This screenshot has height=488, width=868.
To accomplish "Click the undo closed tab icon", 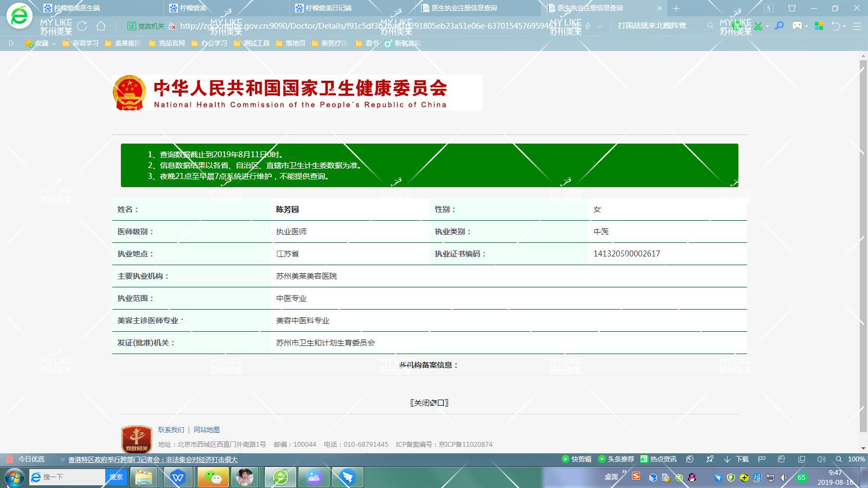I will [x=836, y=26].
